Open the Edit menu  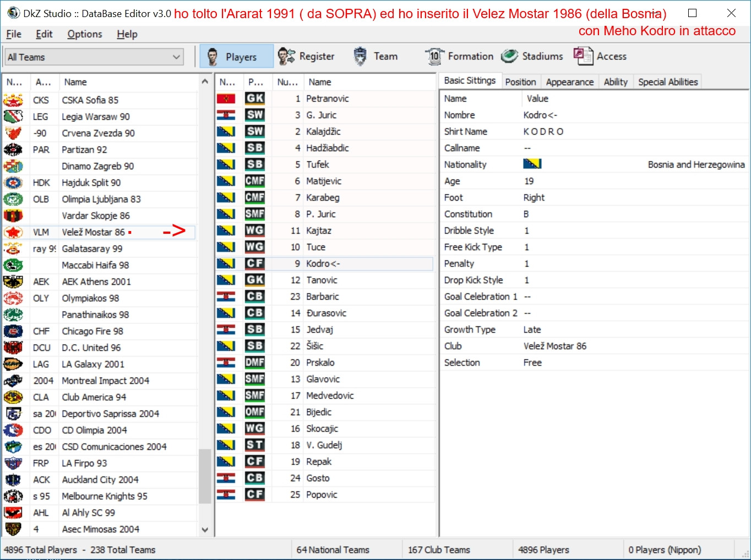tap(44, 34)
